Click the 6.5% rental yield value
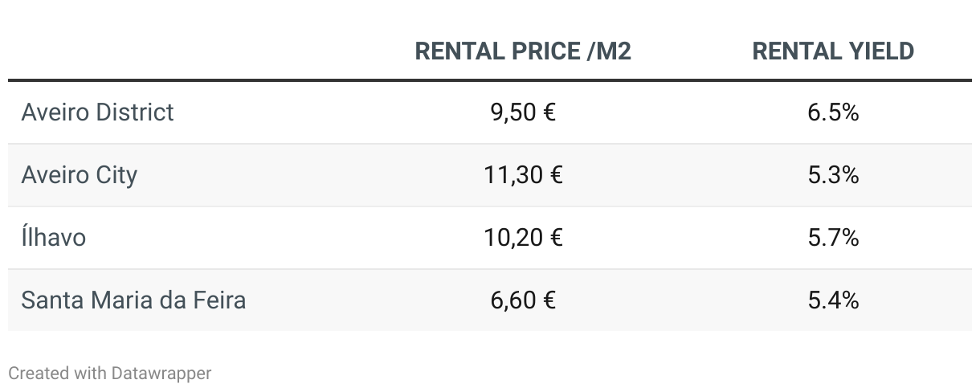Viewport: 980px width, 392px height. point(833,112)
